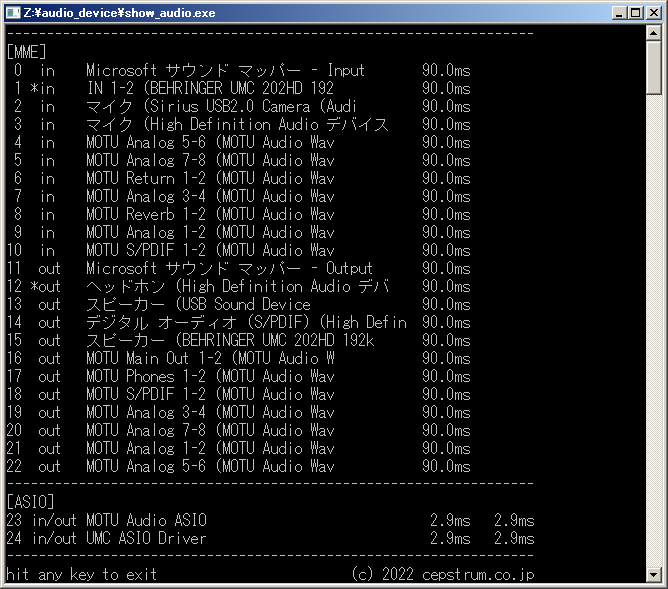The height and width of the screenshot is (589, 668).
Task: Click the MOTU Reverb 1-2 input line
Action: click(210, 214)
